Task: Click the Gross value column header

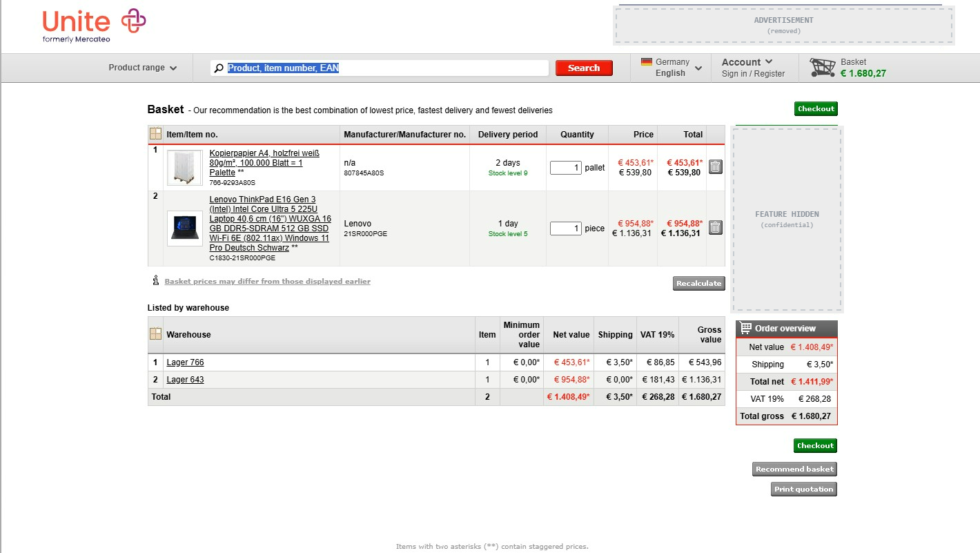Action: tap(702, 335)
